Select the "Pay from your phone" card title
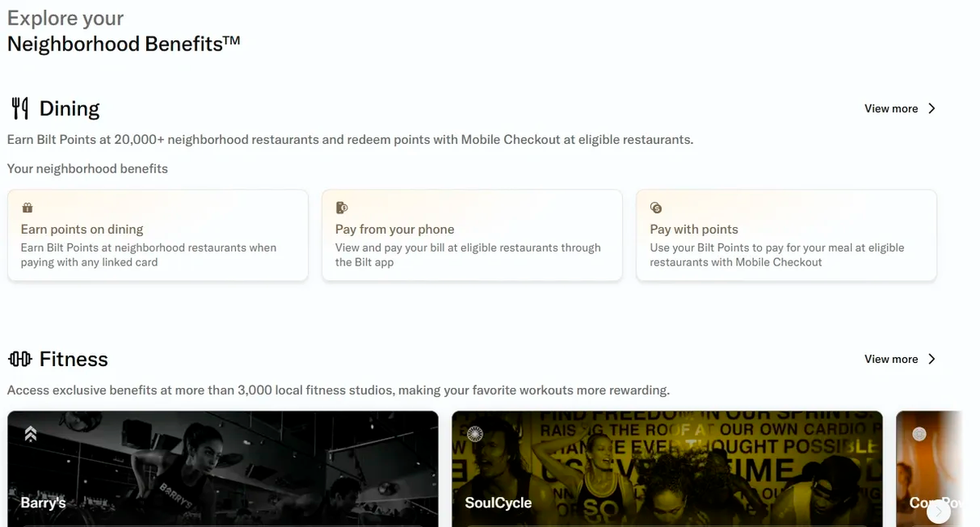This screenshot has width=980, height=527. pyautogui.click(x=394, y=230)
